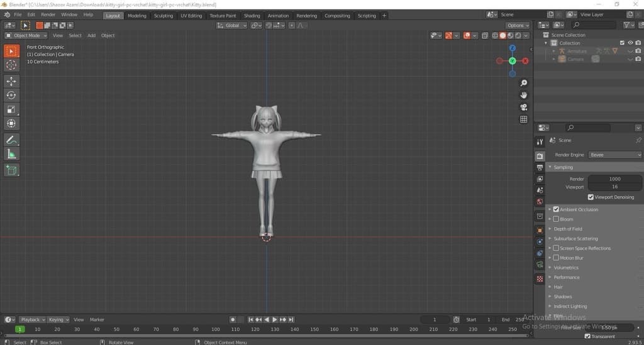Click the Render samples value field
The image size is (644, 345).
tap(614, 179)
